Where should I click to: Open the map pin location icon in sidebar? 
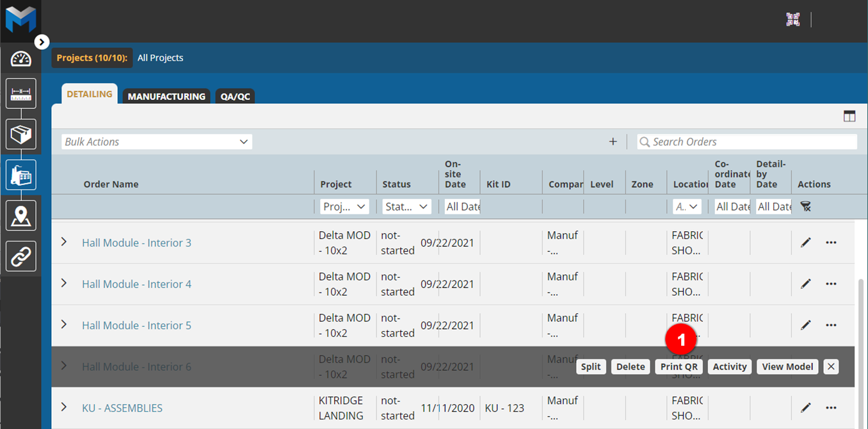click(x=20, y=214)
